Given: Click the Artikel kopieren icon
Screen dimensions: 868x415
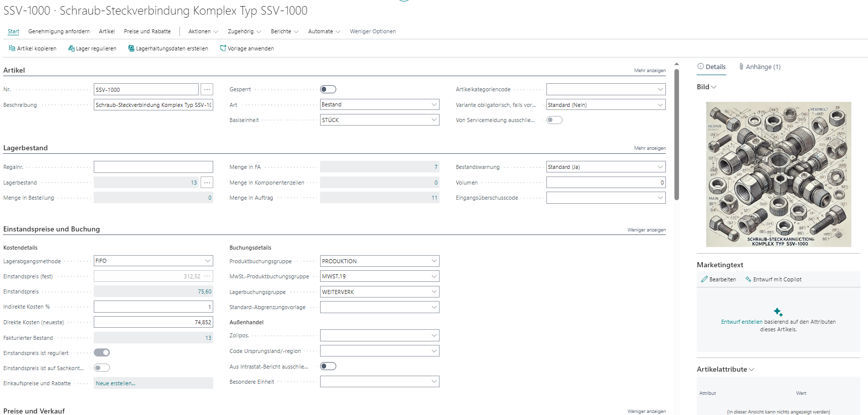Looking at the screenshot, I should tap(12, 48).
